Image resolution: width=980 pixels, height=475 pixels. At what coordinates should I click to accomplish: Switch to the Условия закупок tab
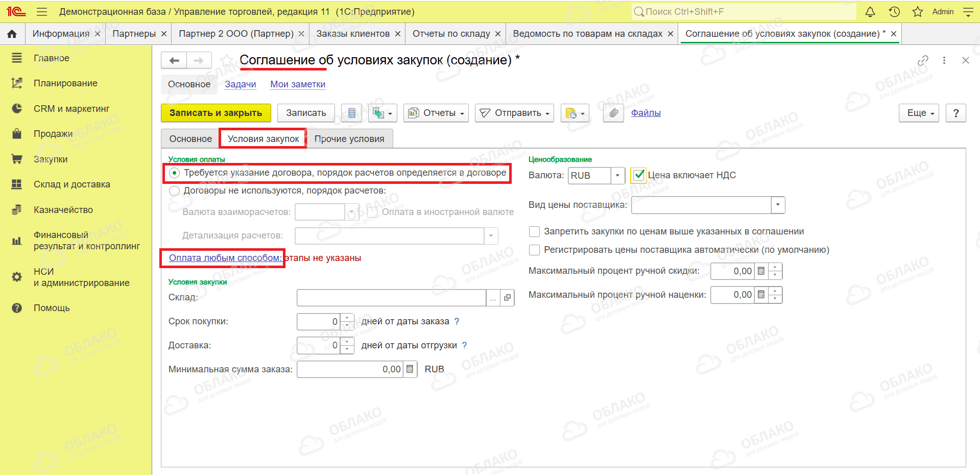tap(264, 139)
